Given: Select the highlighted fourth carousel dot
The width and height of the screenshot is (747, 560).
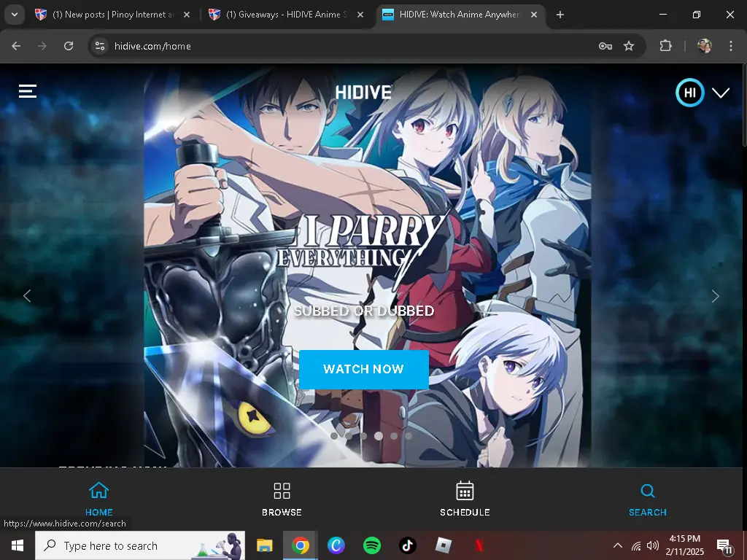Looking at the screenshot, I should 379,436.
